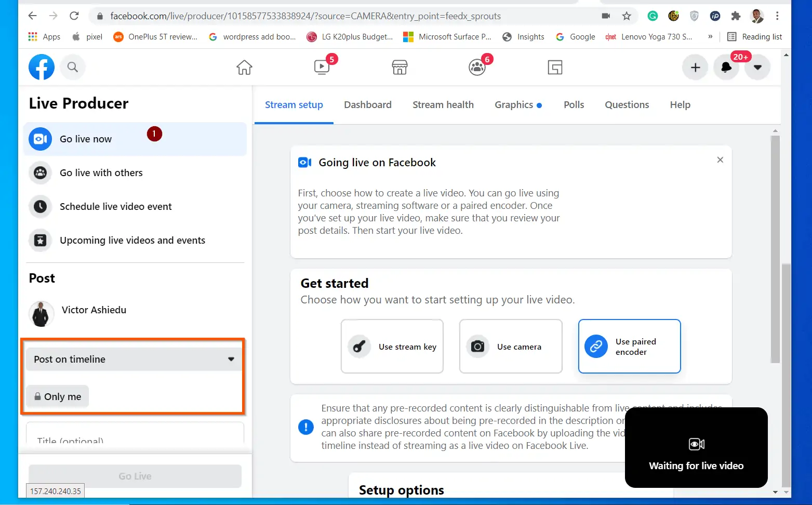The height and width of the screenshot is (505, 812).
Task: Open the Chrome profile avatar
Action: tap(757, 16)
